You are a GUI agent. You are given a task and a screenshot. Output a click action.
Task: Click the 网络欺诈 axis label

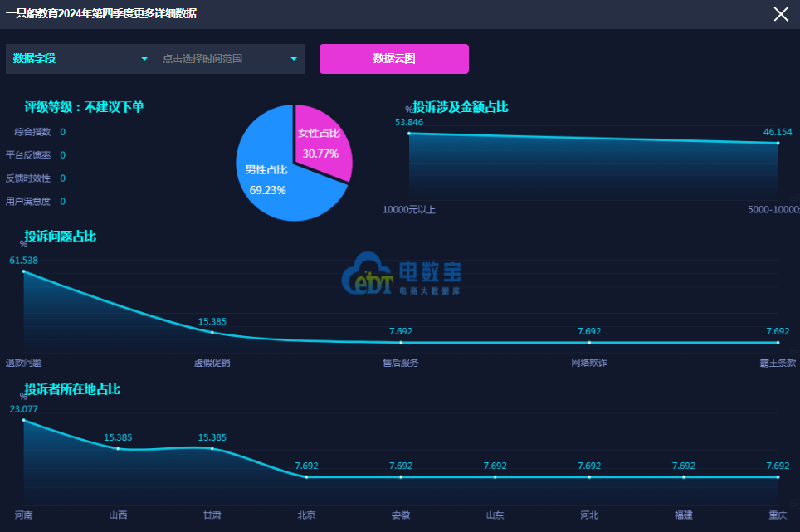pos(589,363)
